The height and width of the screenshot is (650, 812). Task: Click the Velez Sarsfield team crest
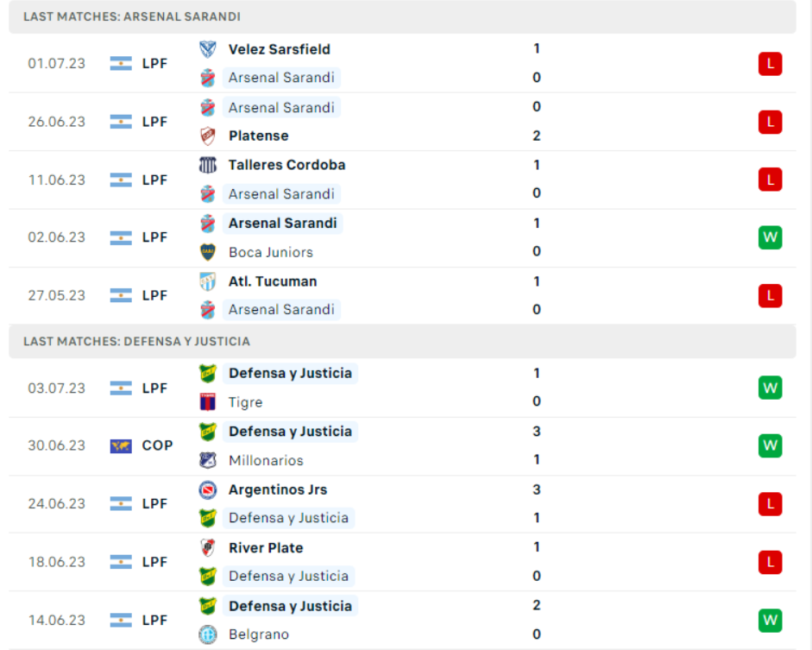tap(208, 49)
